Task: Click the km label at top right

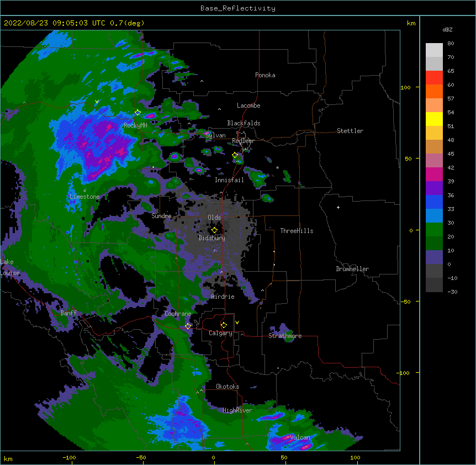Action: click(x=411, y=23)
